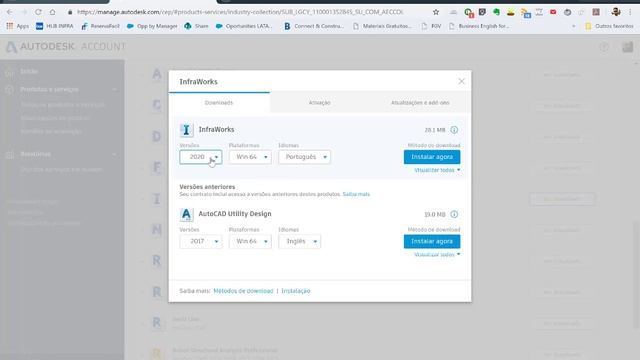
Task: Click the InfraWorks info icon
Action: click(x=454, y=130)
